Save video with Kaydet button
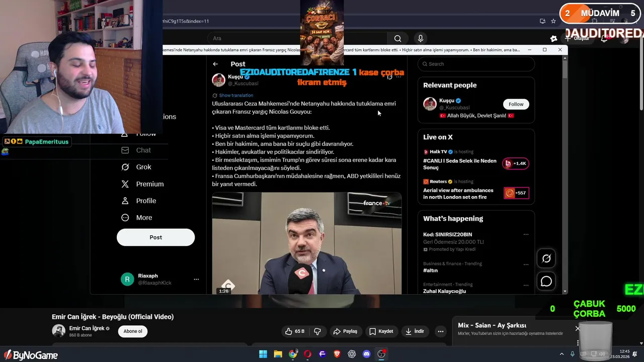The height and width of the screenshot is (362, 644). pyautogui.click(x=381, y=331)
